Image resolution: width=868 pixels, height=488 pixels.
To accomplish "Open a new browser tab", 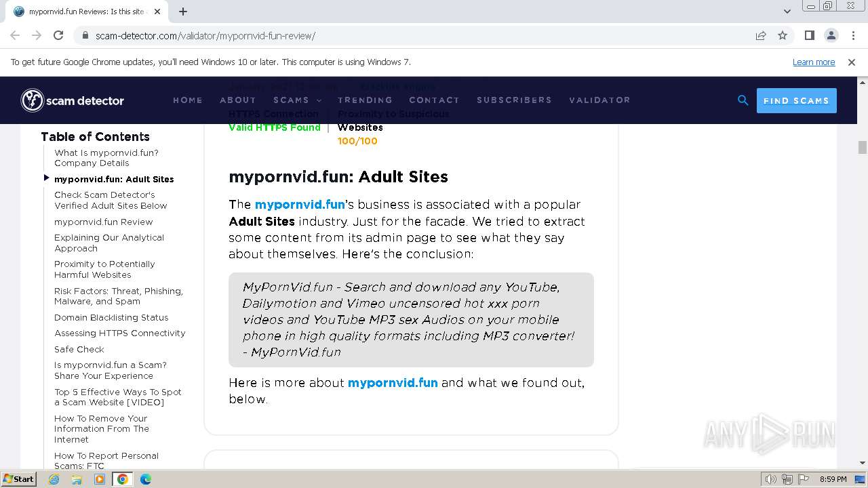I will [x=183, y=12].
